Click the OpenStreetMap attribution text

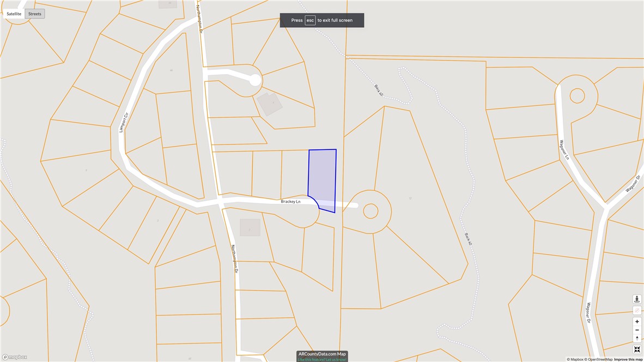[x=598, y=359]
